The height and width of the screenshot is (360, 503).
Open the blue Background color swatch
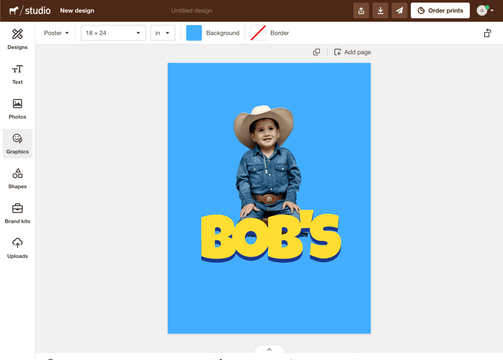tap(194, 33)
